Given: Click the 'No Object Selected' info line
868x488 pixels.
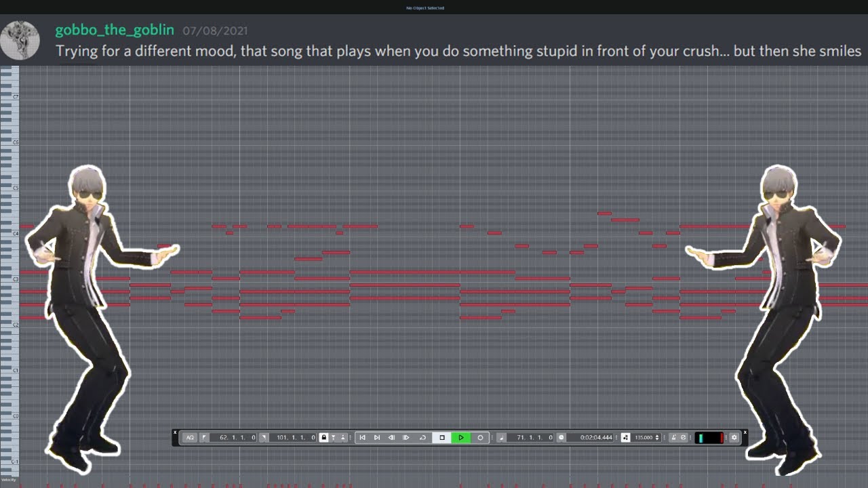Looking at the screenshot, I should 425,8.
